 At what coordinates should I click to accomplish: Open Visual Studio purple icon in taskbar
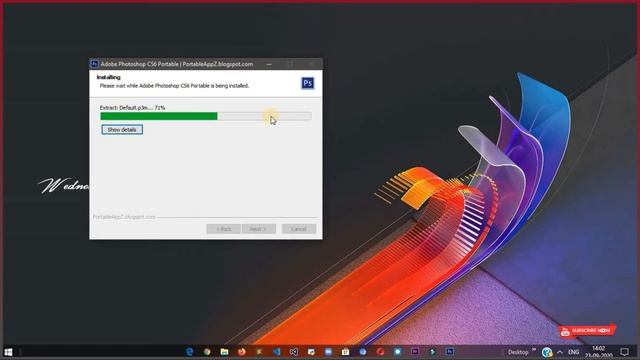pyautogui.click(x=293, y=352)
